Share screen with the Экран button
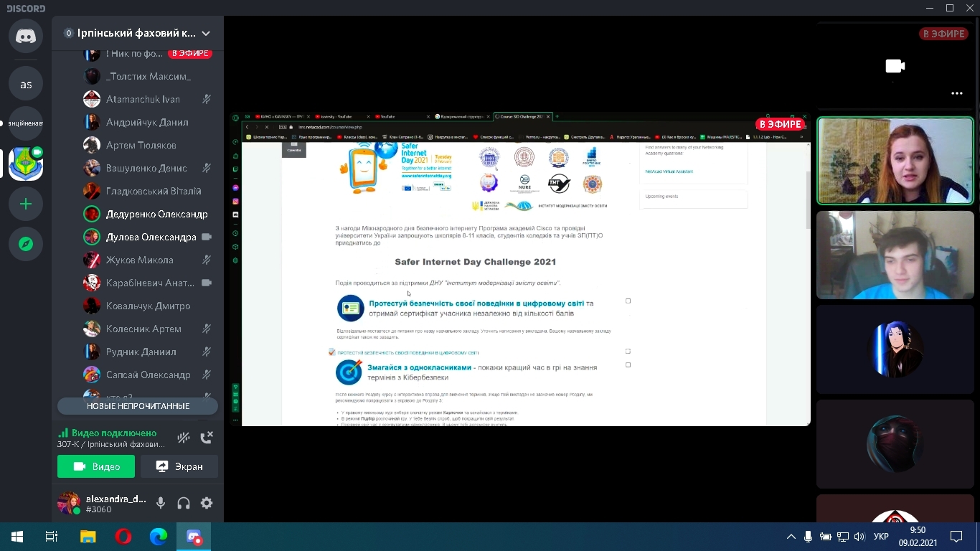The height and width of the screenshot is (551, 980). point(179,466)
